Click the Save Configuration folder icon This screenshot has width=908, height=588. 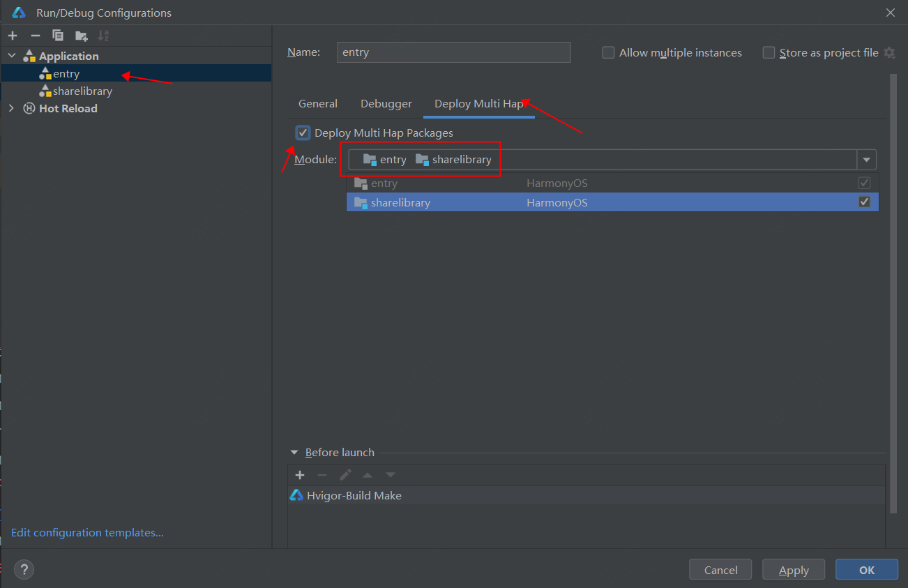(x=82, y=36)
